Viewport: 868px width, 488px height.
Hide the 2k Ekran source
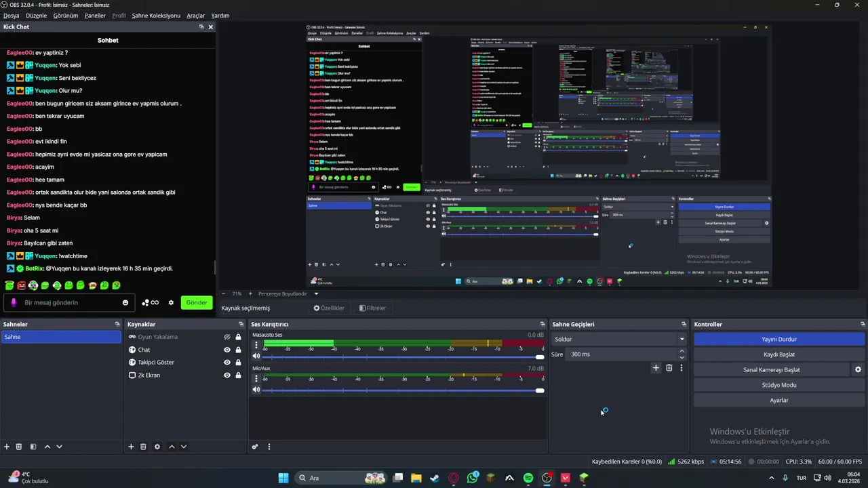[227, 375]
